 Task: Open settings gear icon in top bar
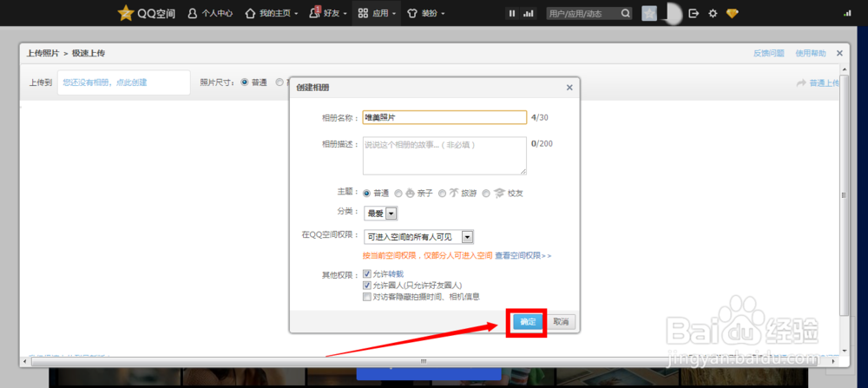713,13
